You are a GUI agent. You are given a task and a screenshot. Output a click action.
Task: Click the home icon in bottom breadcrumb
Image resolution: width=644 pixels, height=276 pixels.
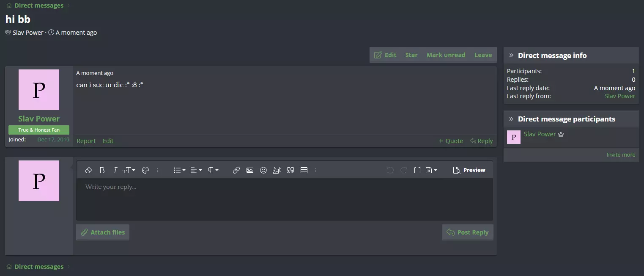[x=9, y=267]
